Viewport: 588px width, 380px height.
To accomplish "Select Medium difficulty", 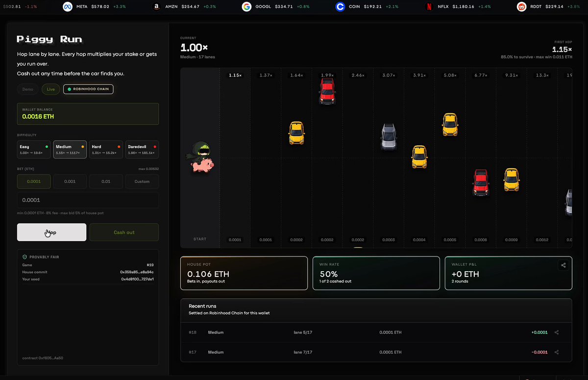I will [70, 150].
